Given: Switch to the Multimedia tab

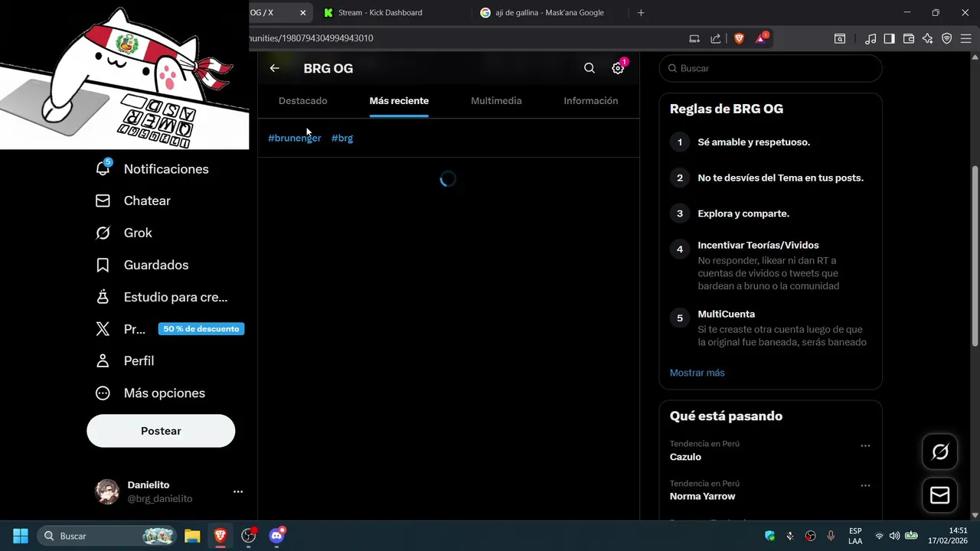Looking at the screenshot, I should tap(496, 101).
